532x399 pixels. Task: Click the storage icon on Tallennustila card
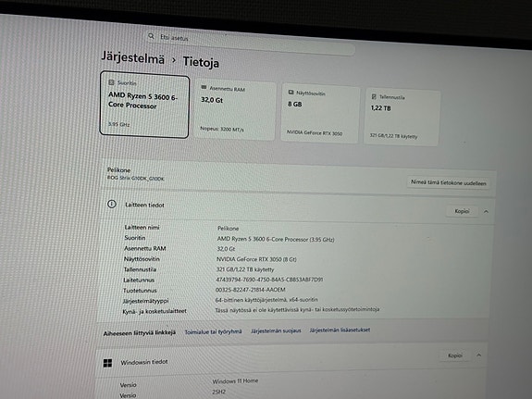coord(374,96)
